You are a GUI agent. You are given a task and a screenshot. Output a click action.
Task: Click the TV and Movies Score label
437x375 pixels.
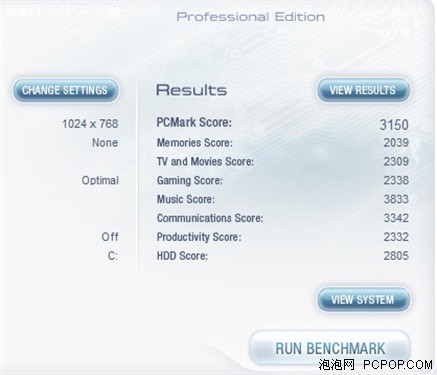[205, 162]
